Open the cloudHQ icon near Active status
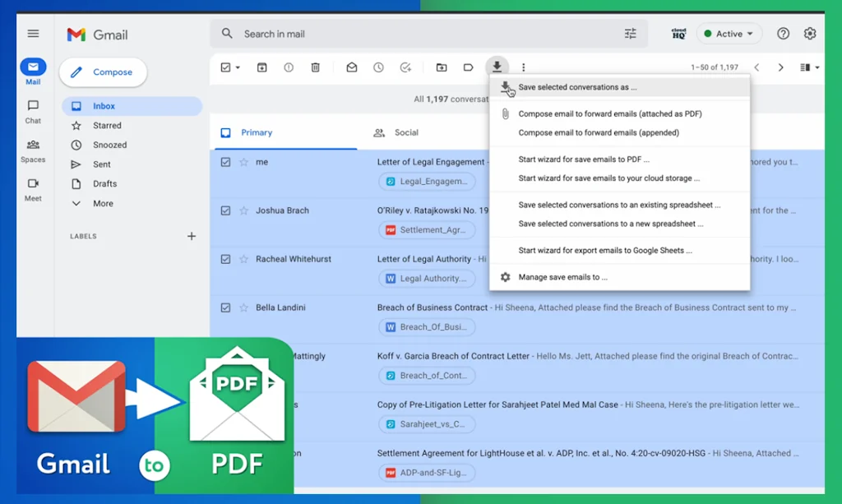This screenshot has height=504, width=842. (x=678, y=34)
